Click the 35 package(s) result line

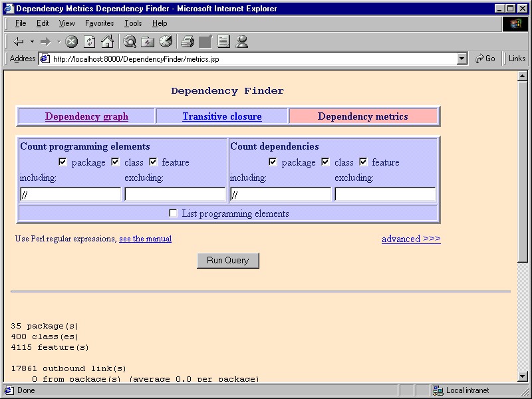45,326
